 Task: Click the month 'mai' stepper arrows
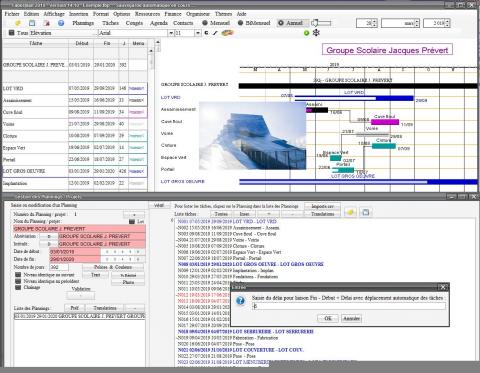point(417,23)
